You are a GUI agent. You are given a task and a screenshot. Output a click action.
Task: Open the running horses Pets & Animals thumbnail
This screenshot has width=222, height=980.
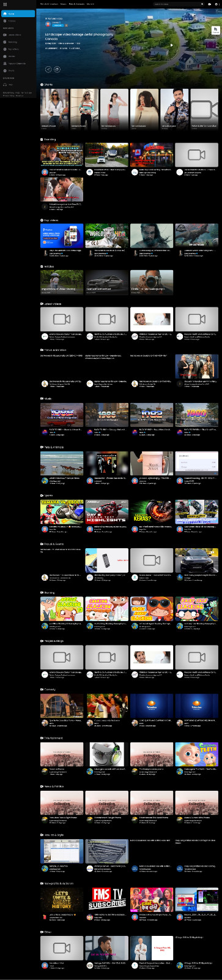pos(62,463)
